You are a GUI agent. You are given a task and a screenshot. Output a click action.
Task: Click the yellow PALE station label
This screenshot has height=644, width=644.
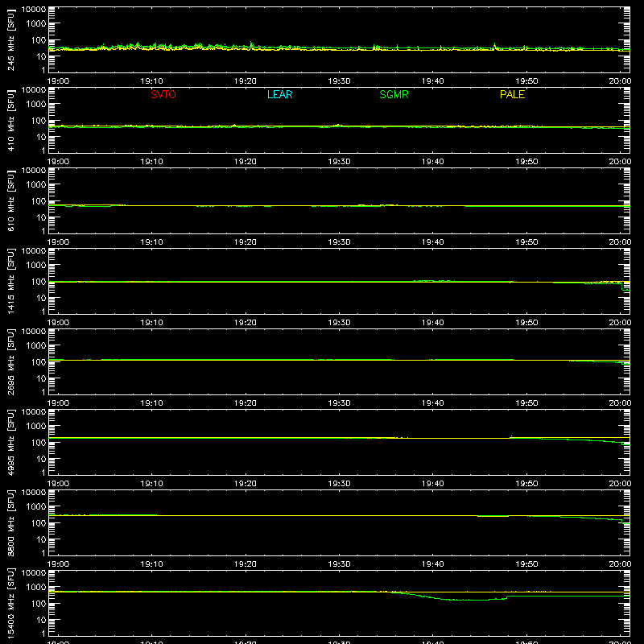tap(512, 94)
